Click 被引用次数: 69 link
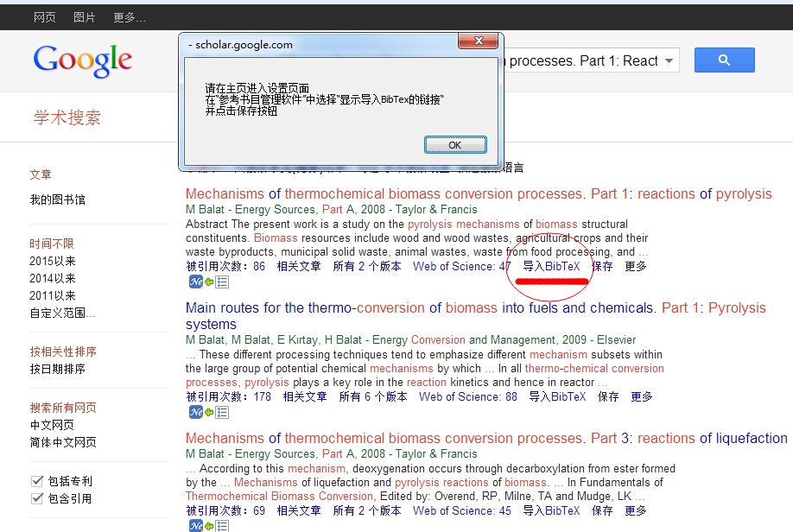Image resolution: width=793 pixels, height=532 pixels. click(x=225, y=510)
